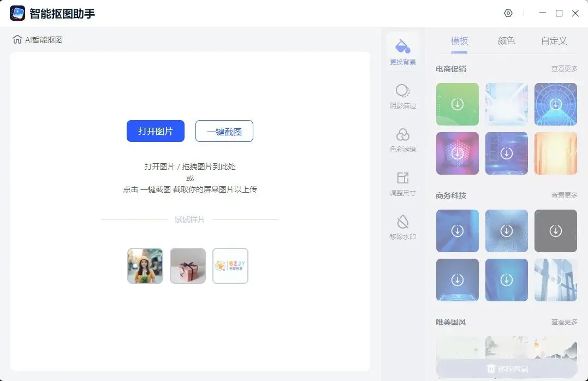The height and width of the screenshot is (381, 588).
Task: Download the bright blue wave 商务科技 template
Action: point(507,280)
